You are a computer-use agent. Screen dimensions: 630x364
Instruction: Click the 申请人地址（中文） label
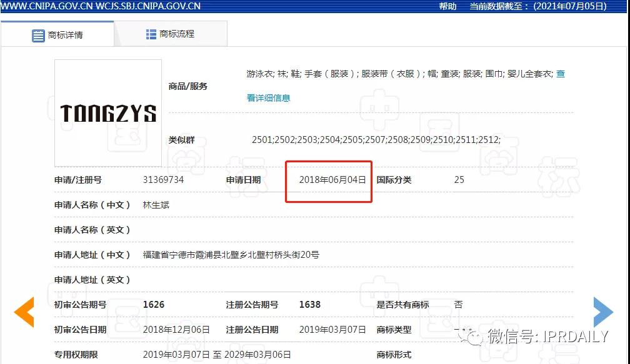92,255
